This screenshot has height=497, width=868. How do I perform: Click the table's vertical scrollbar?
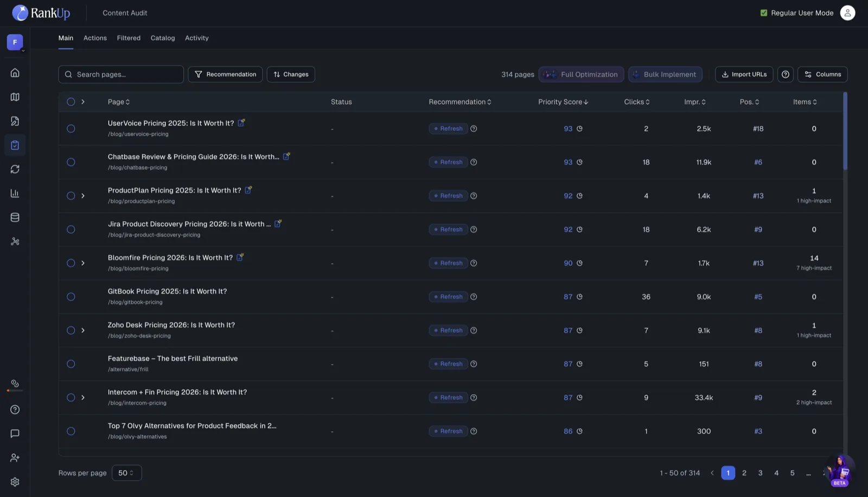(845, 131)
